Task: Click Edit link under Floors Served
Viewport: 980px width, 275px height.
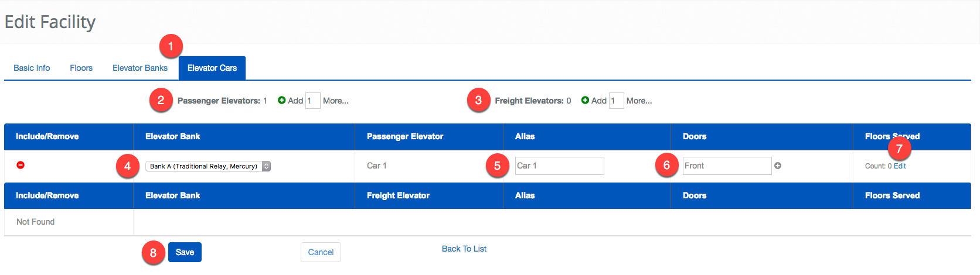Action: (x=900, y=166)
